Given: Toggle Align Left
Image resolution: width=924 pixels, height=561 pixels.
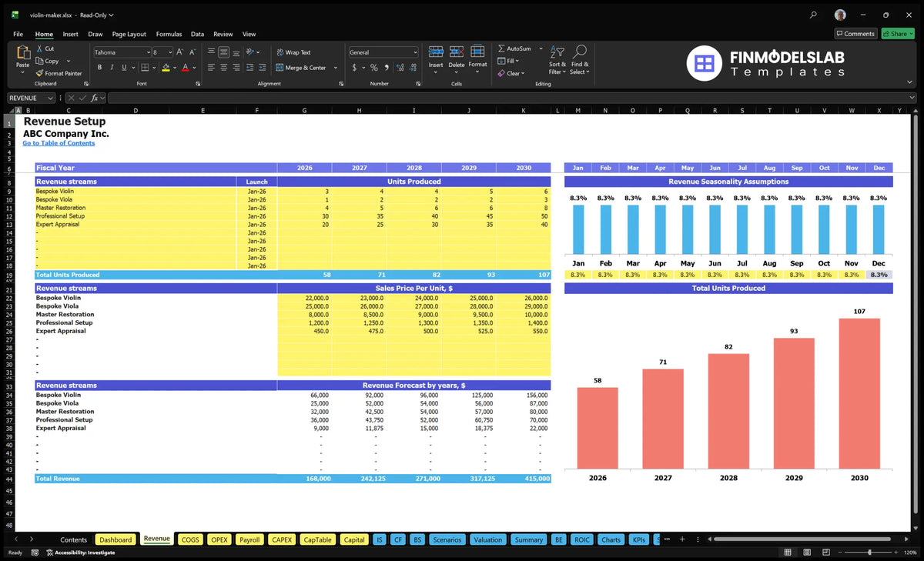Looking at the screenshot, I should (211, 68).
